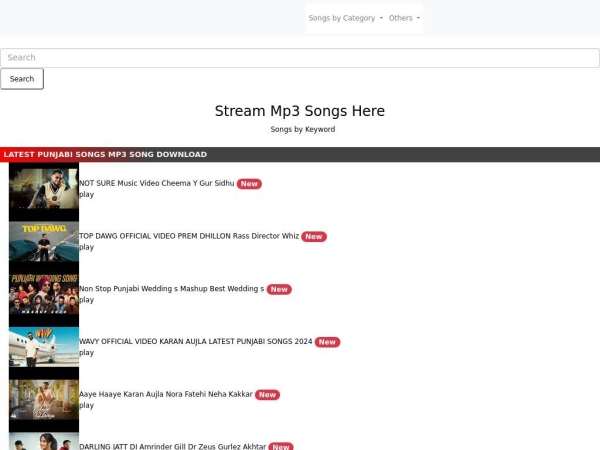
Task: Select DARLING JATT DI Amrinder Gill title
Action: click(x=173, y=446)
